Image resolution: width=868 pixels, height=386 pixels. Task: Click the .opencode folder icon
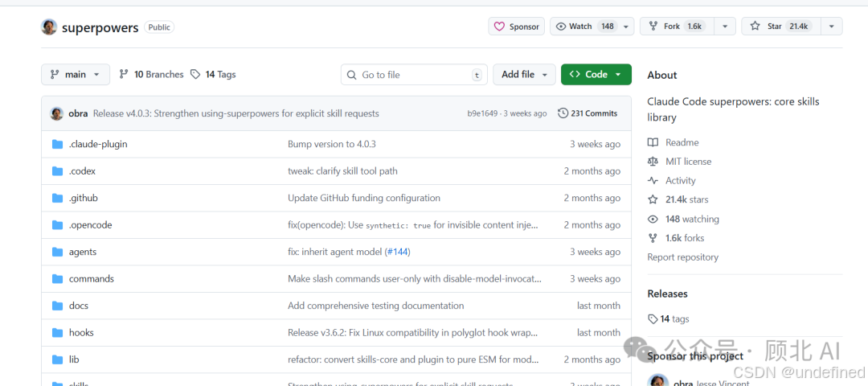tap(58, 225)
